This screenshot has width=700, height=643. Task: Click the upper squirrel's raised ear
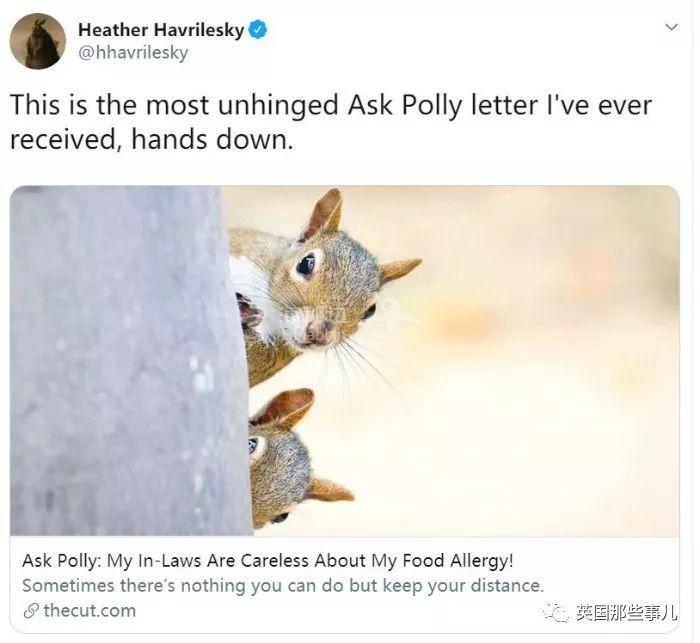(x=323, y=213)
